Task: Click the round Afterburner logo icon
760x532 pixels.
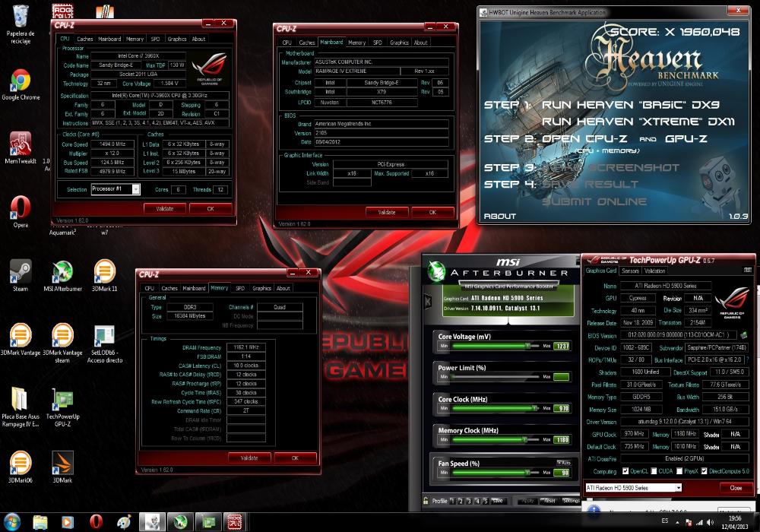Action: (437, 271)
